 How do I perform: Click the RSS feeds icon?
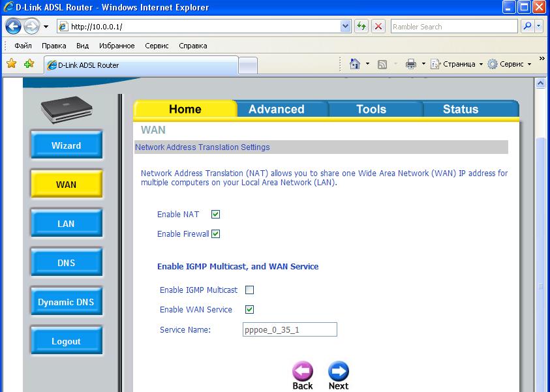click(382, 64)
